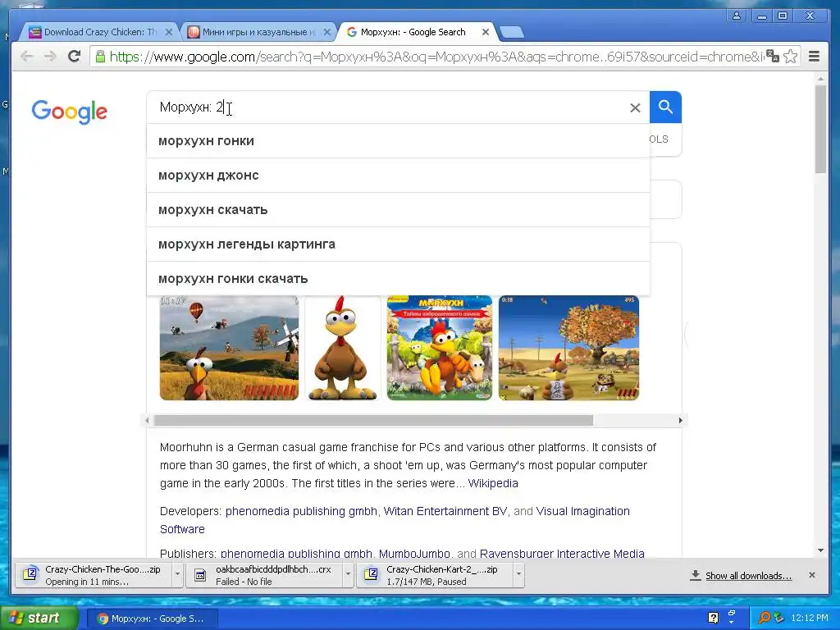
Task: Open the Морхухн game cover thumbnail
Action: 440,348
